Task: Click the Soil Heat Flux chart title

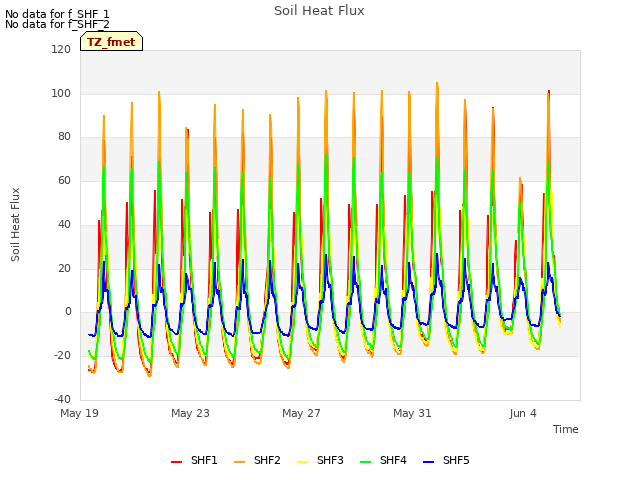Action: click(319, 11)
